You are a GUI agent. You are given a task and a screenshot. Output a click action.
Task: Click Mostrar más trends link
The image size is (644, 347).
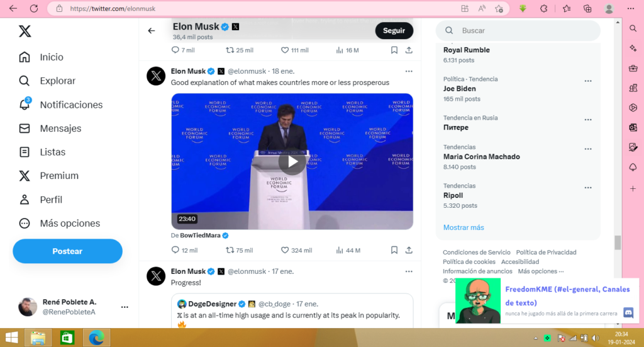pyautogui.click(x=464, y=227)
